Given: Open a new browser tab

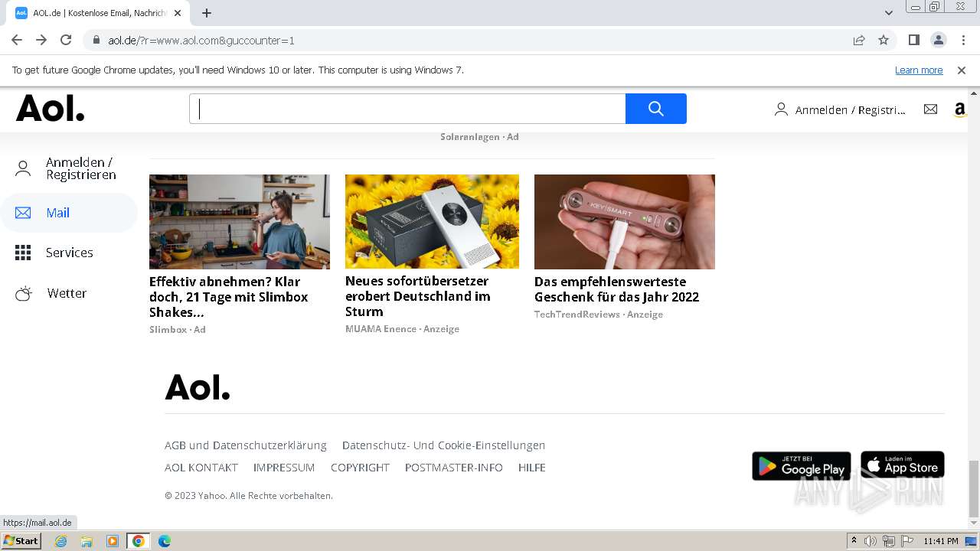Looking at the screenshot, I should click(207, 13).
